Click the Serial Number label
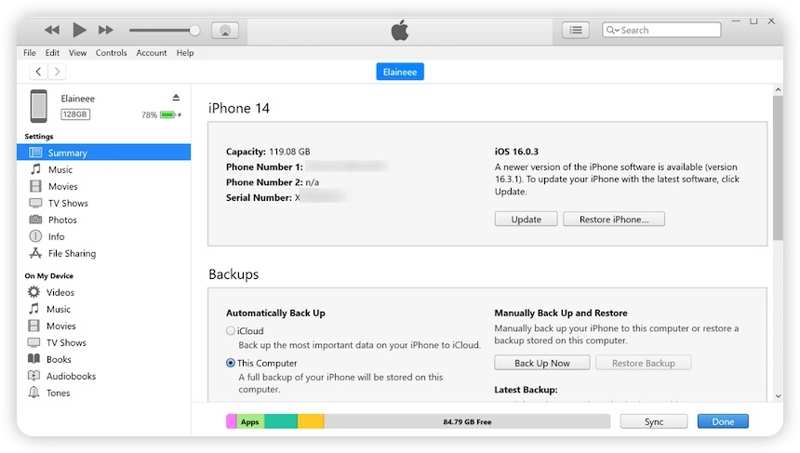 pyautogui.click(x=259, y=197)
